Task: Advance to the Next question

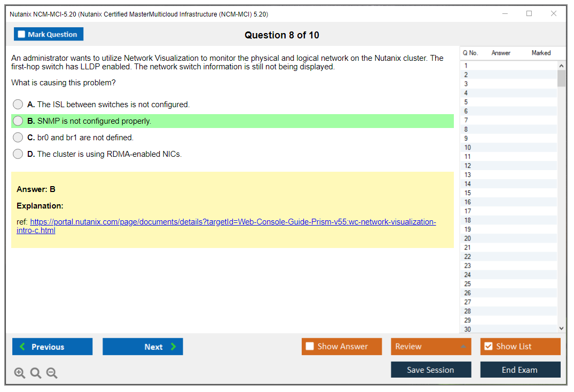Action: (x=143, y=347)
